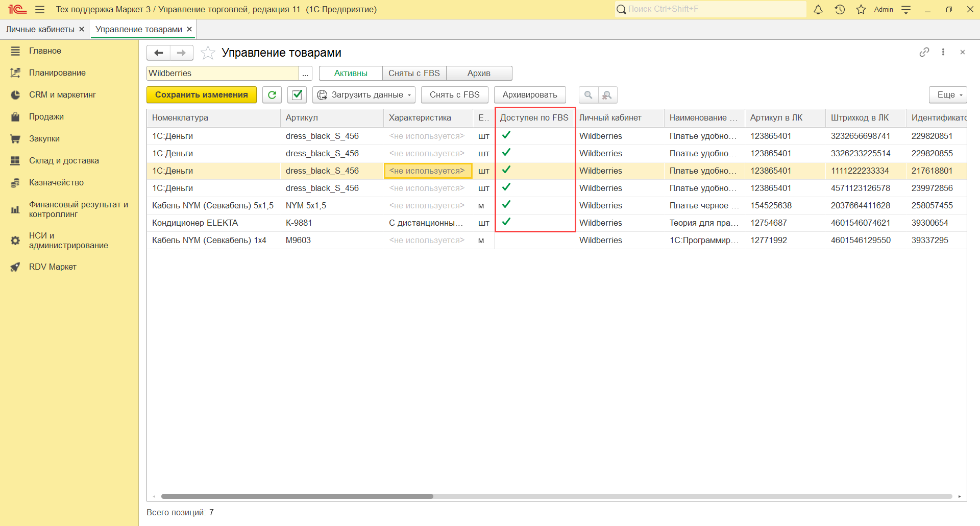Open the Еще dropdown menu

point(948,95)
